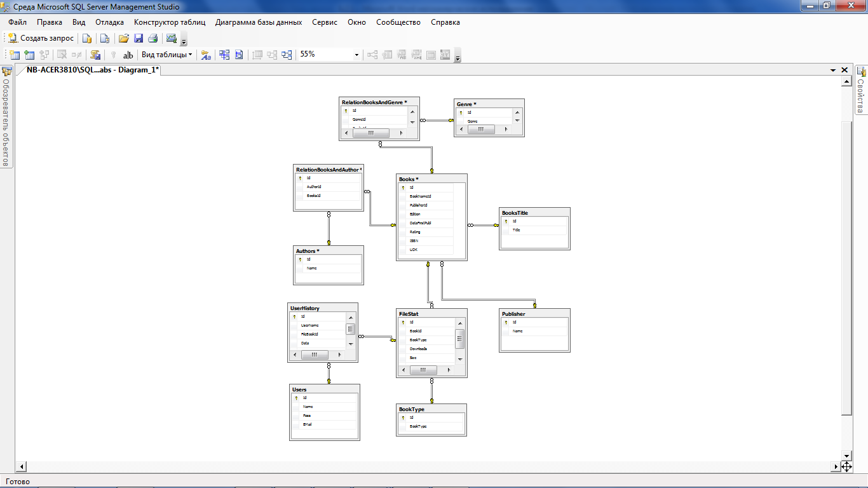Click the Arrange Tables icon
This screenshot has width=868, height=488.
click(287, 55)
